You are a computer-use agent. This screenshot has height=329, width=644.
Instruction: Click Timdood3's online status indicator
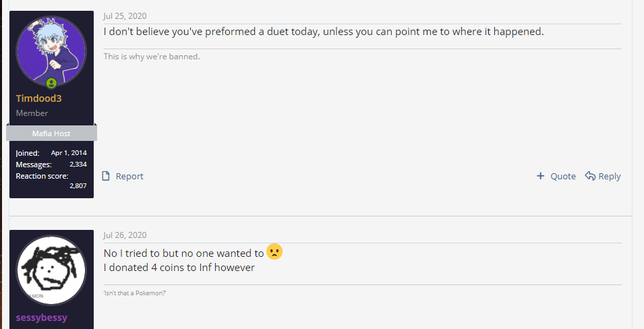pos(51,84)
